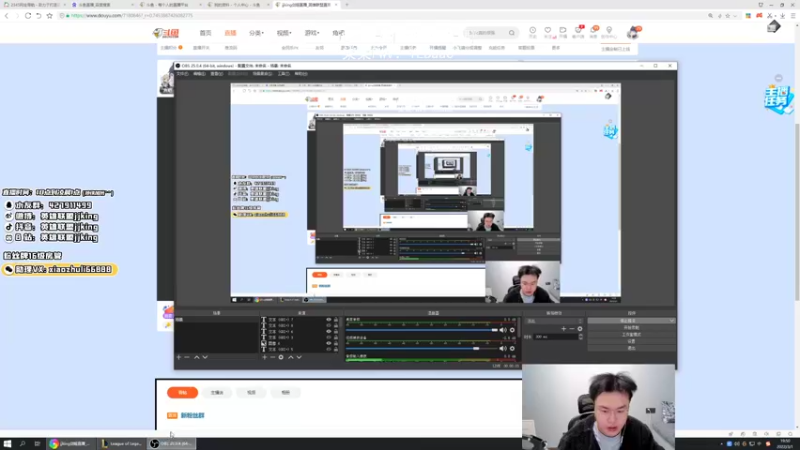Open settings gear of first mixer channel
This screenshot has height=450, width=800.
[x=512, y=330]
